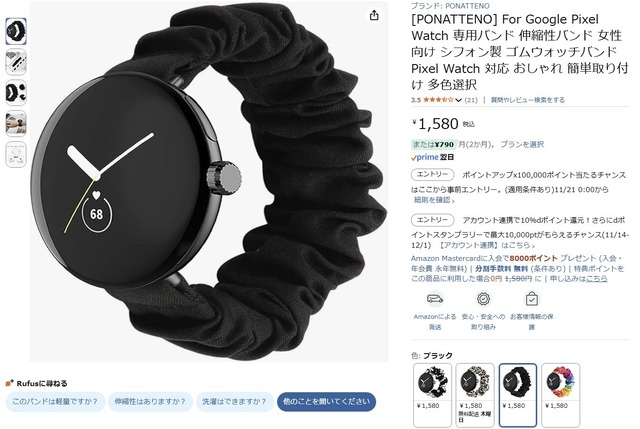Click the Amazon delivery truck icon

(435, 299)
